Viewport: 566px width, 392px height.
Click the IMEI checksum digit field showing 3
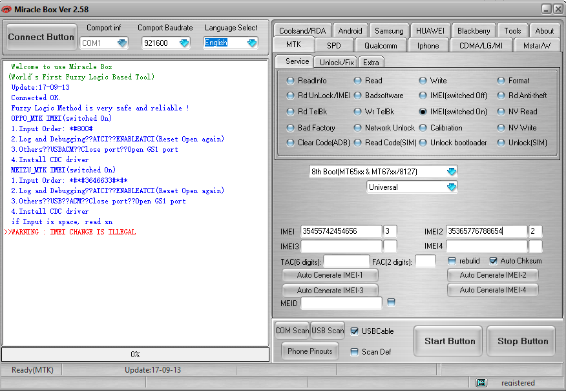coord(390,231)
